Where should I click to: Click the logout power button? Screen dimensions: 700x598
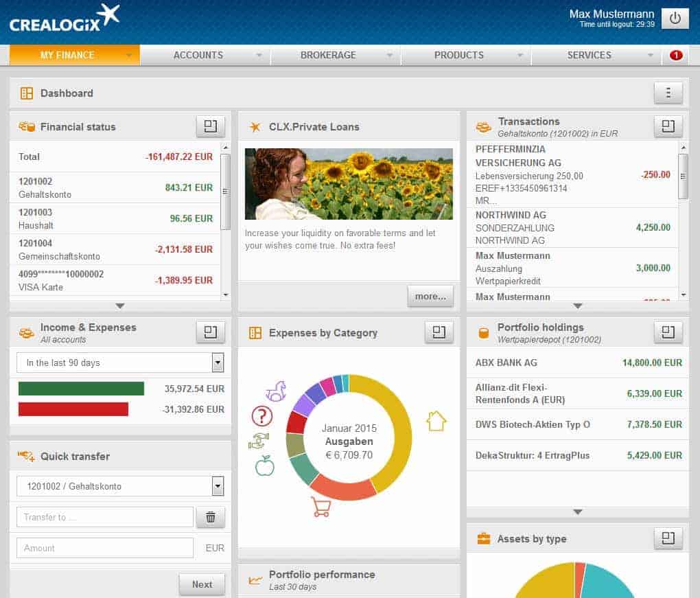(675, 19)
